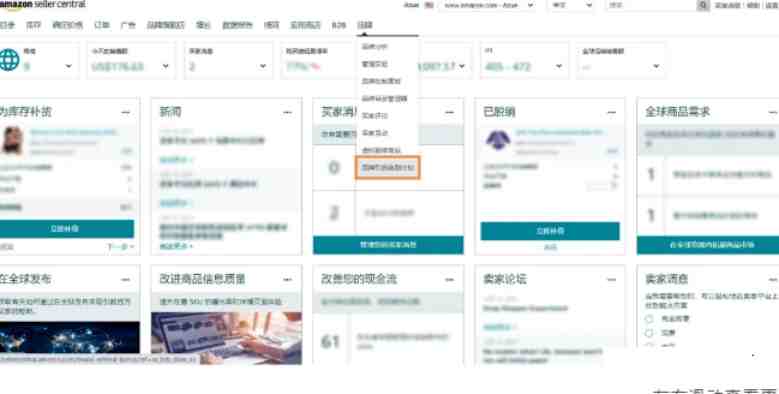Open the product thumbnail in 为库存补货 card

click(12, 140)
